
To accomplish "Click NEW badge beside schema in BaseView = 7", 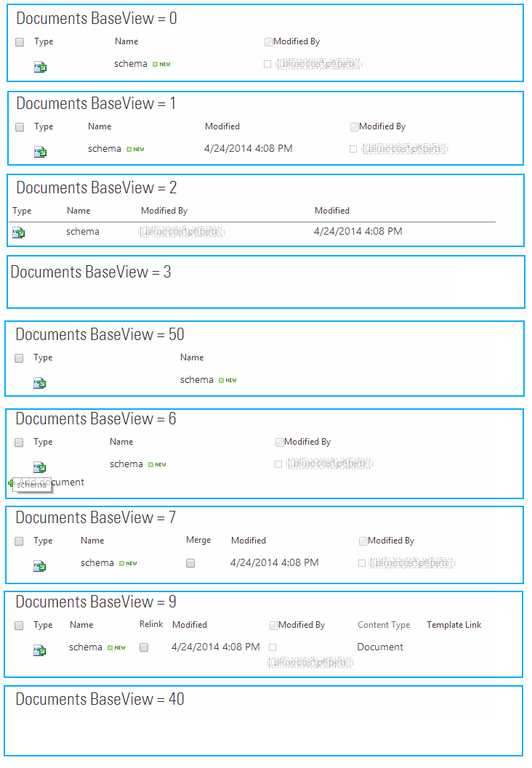I will click(x=128, y=563).
